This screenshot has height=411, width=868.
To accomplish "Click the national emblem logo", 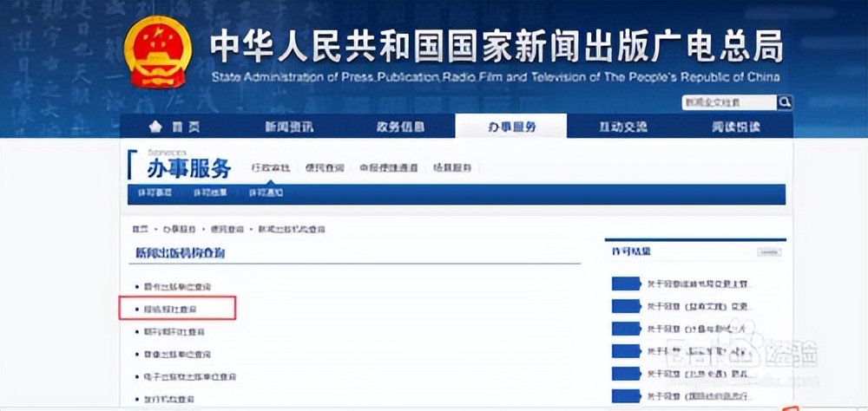I will click(156, 51).
